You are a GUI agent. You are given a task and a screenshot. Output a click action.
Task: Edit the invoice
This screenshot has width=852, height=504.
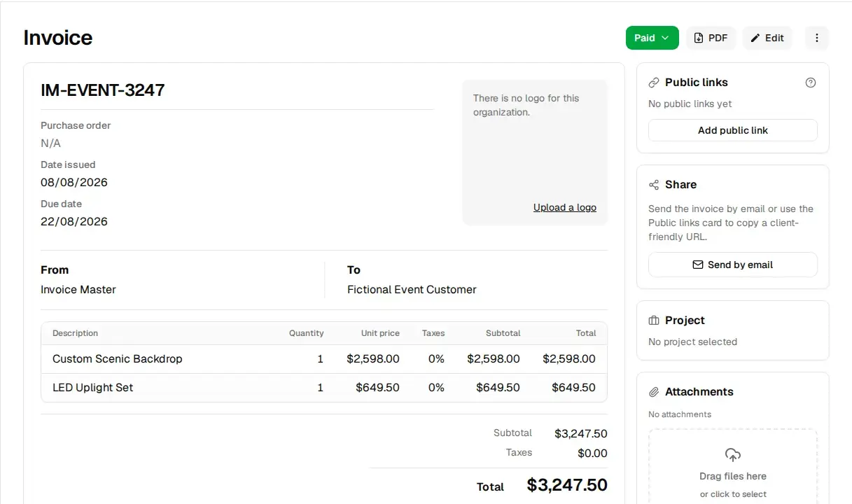point(767,38)
